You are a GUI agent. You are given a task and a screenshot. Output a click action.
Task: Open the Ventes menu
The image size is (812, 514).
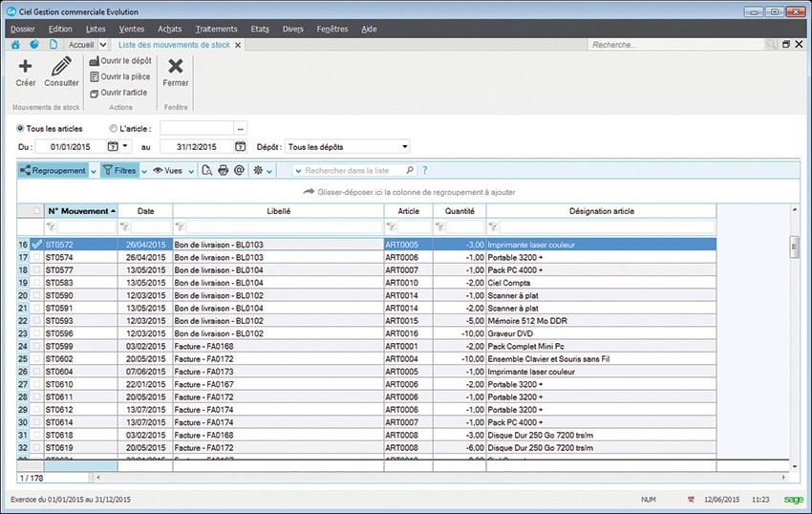131,29
